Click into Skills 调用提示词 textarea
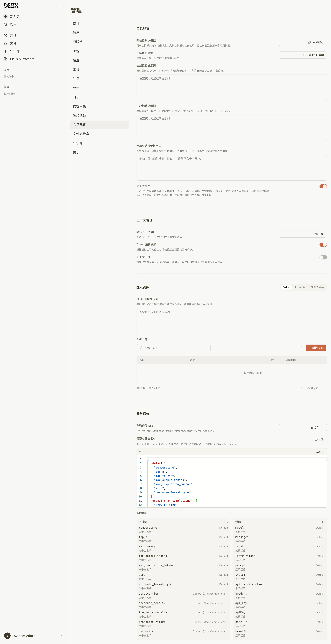This screenshot has width=331, height=644. click(232, 321)
